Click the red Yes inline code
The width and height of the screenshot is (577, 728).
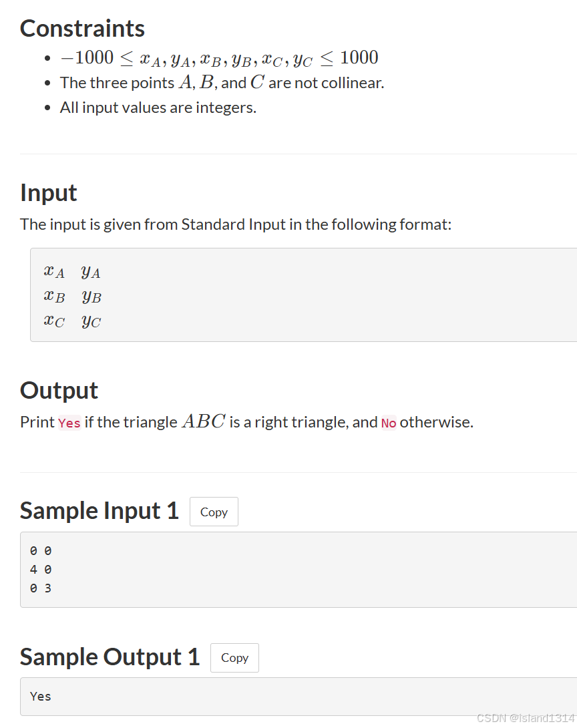coord(69,423)
